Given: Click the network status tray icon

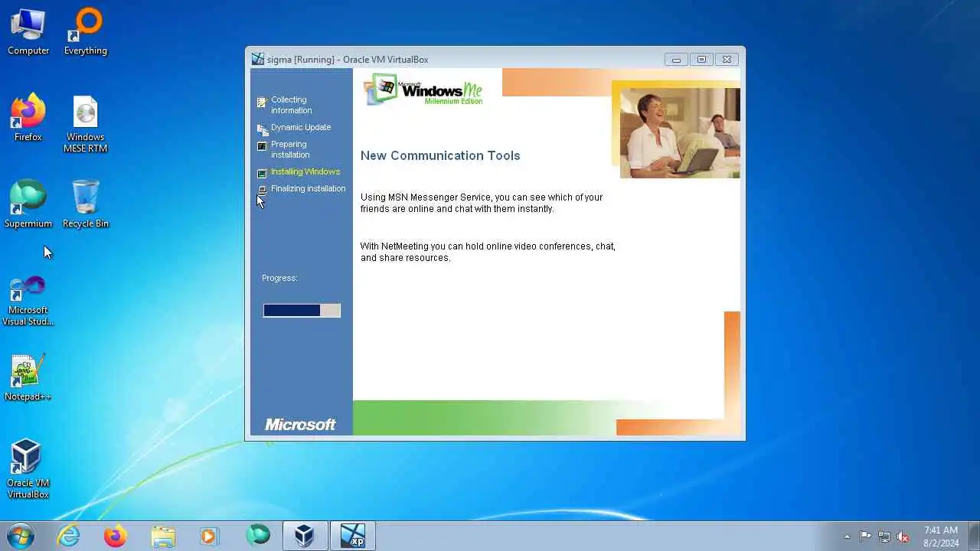Looking at the screenshot, I should coord(884,536).
